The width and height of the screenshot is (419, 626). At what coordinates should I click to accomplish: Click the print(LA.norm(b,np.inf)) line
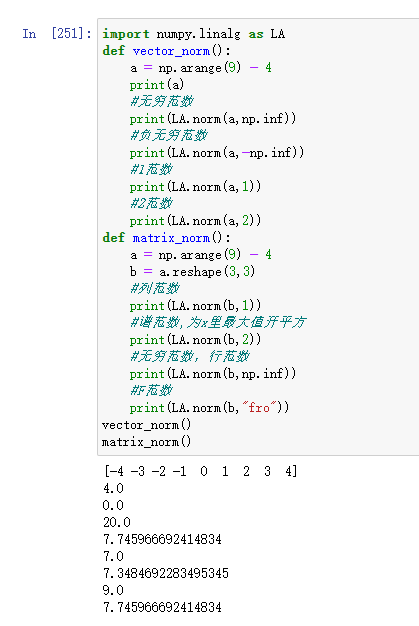(213, 373)
